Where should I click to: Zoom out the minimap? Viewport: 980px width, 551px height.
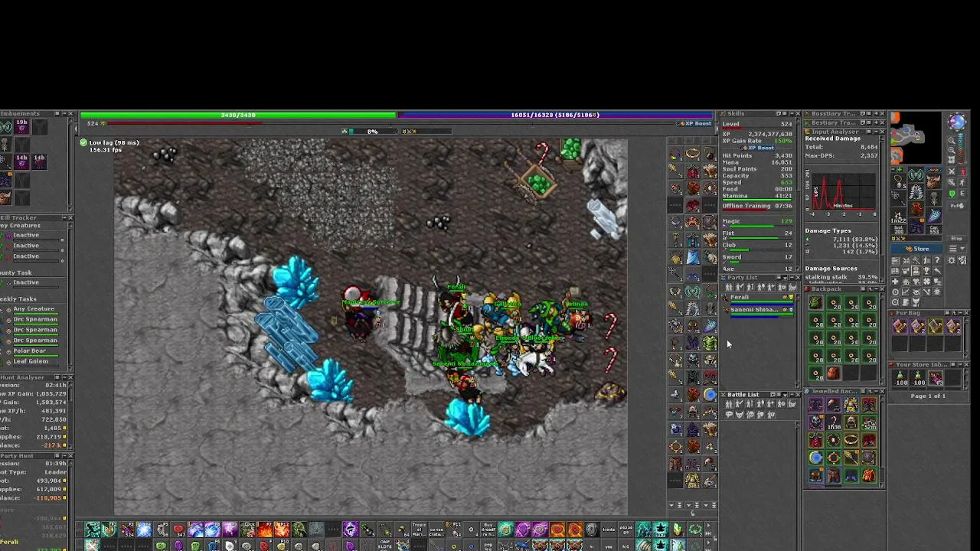click(952, 140)
